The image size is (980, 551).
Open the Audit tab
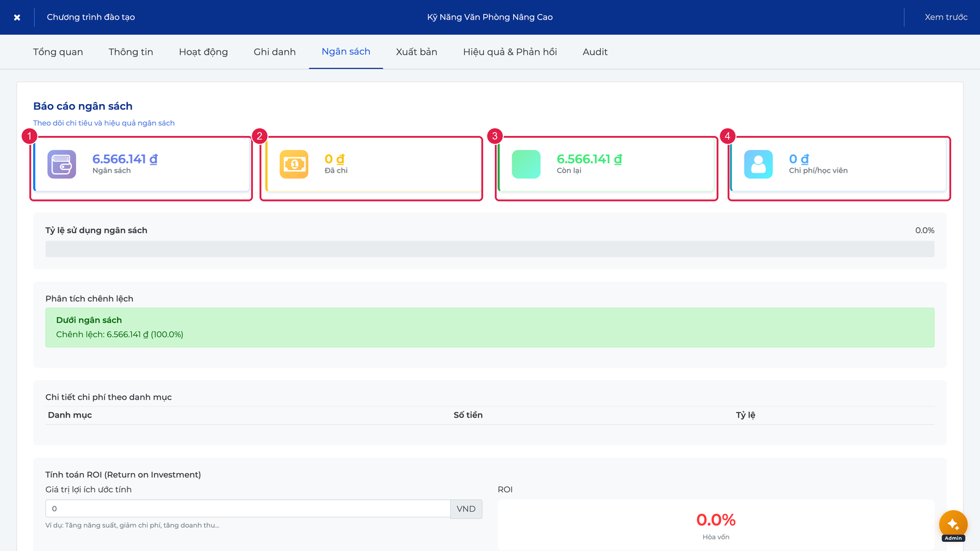tap(595, 52)
